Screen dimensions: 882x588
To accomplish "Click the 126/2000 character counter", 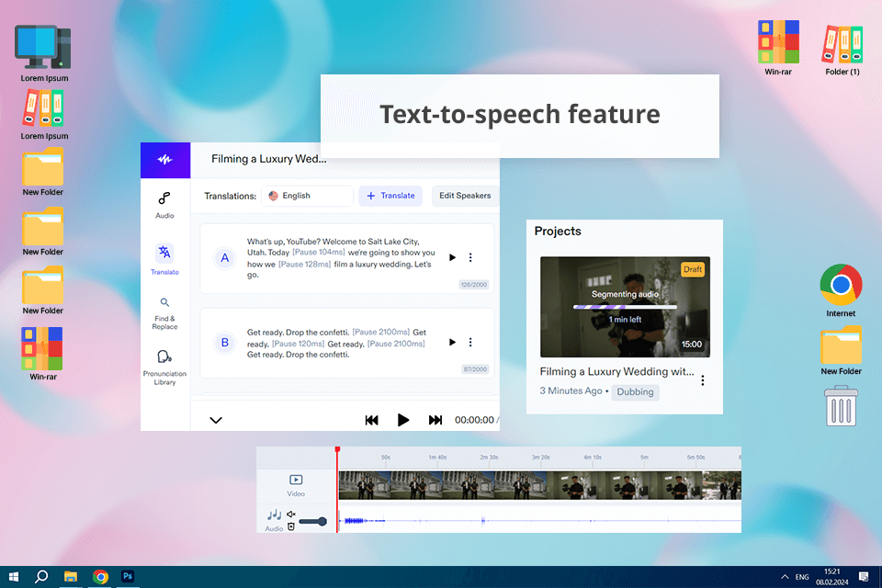I will pyautogui.click(x=474, y=285).
